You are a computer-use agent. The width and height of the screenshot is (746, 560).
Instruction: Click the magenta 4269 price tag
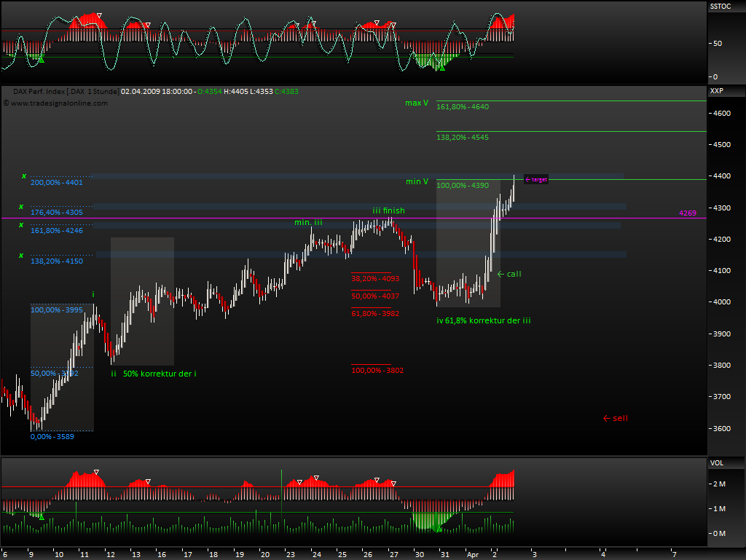point(687,213)
